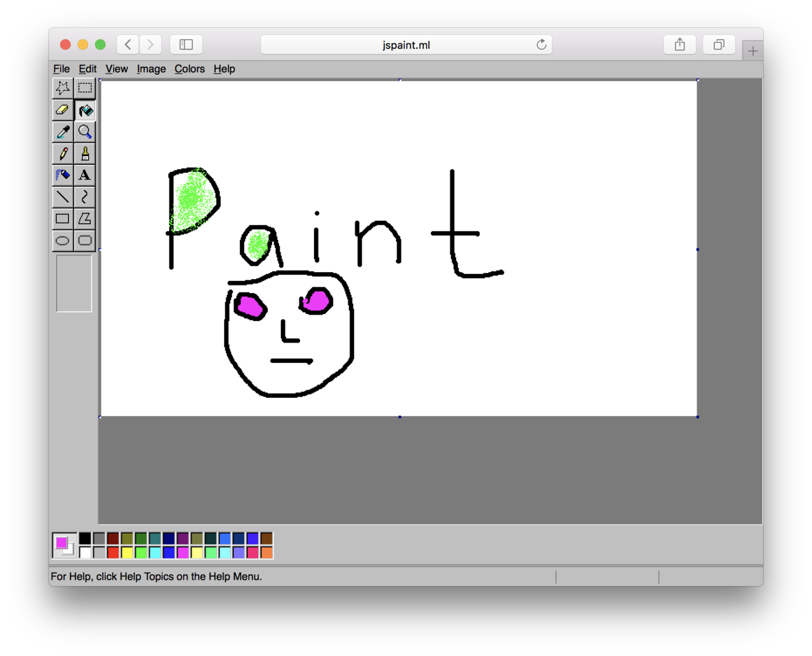Viewport: 812px width, 656px height.
Task: Select the Free-Form Select tool
Action: click(62, 88)
